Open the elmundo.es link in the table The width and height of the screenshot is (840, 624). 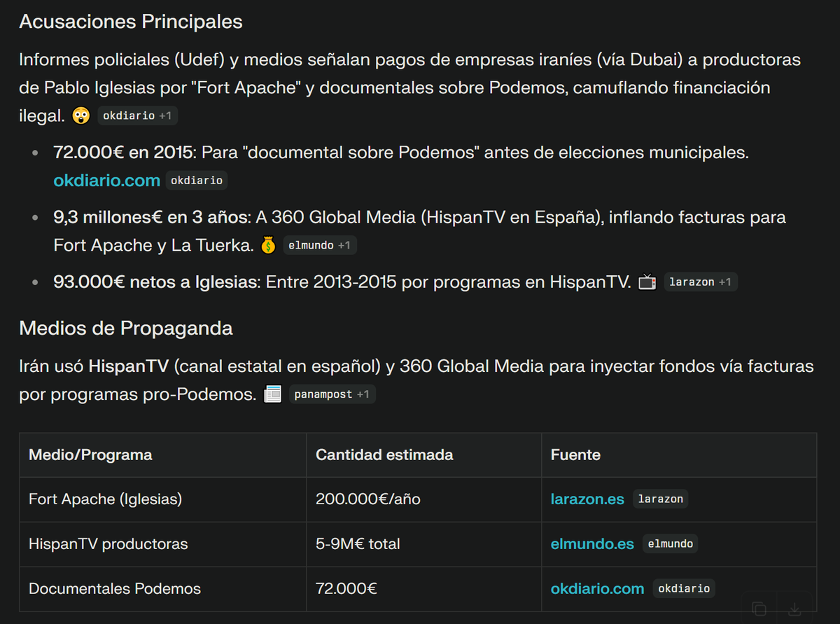coord(592,543)
